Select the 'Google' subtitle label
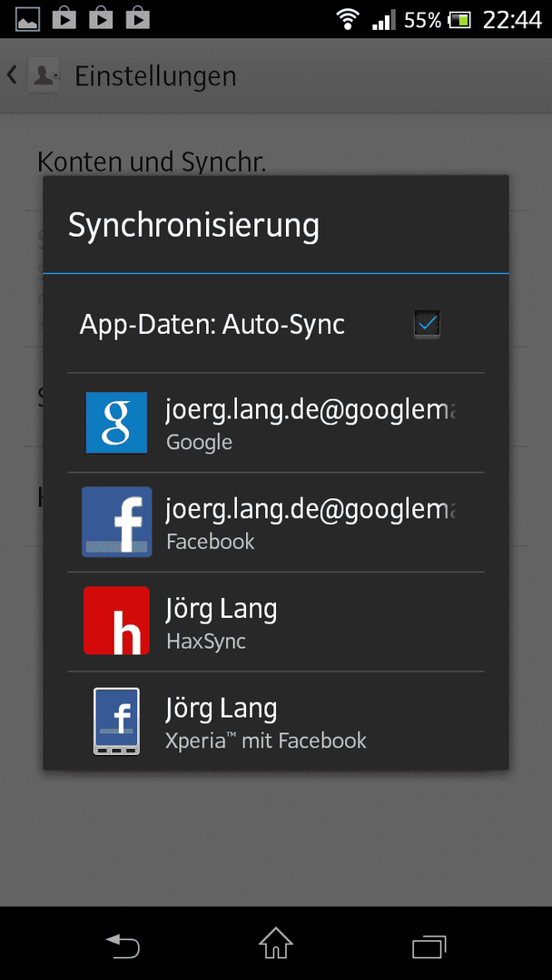 coord(200,443)
